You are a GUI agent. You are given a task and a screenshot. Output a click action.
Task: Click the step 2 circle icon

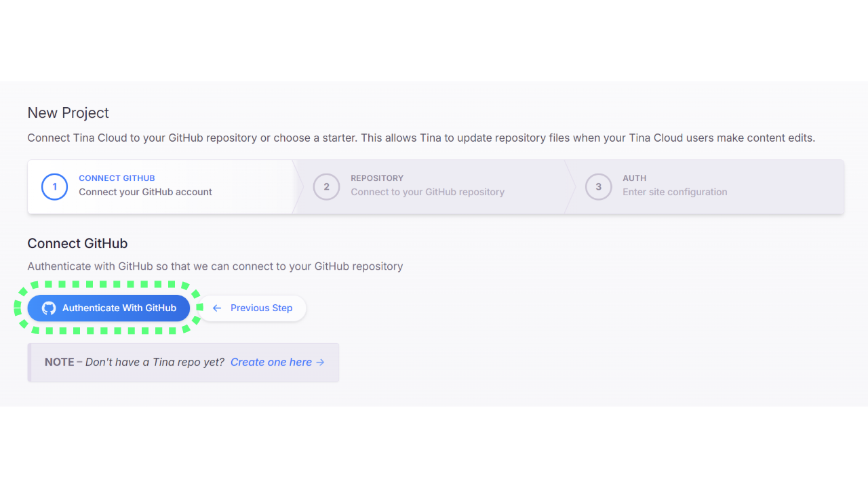(326, 186)
